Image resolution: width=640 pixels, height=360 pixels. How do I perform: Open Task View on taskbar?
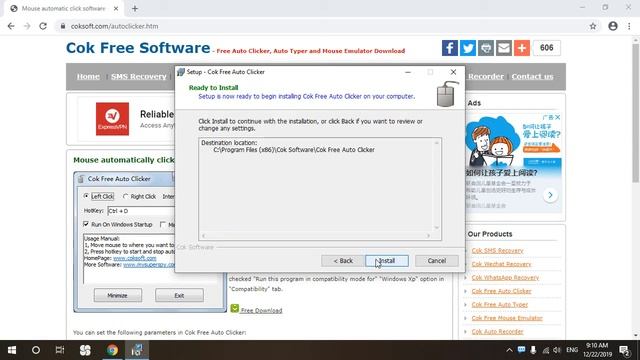(x=60, y=350)
